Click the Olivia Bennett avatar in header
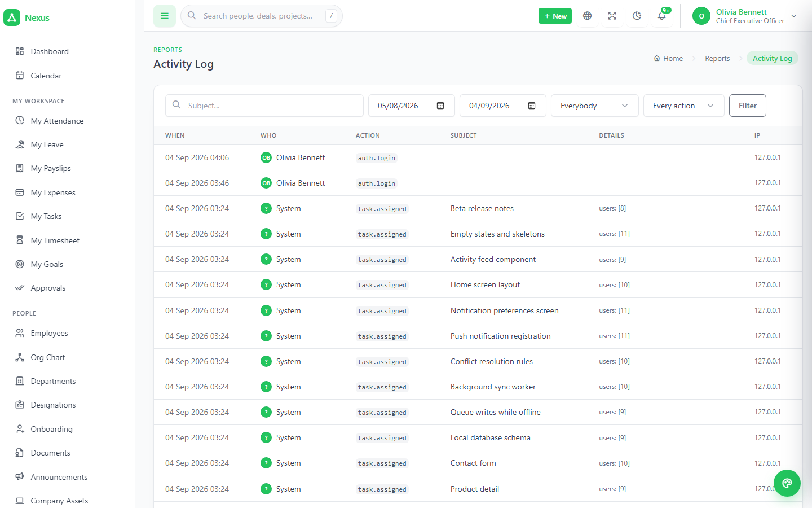The width and height of the screenshot is (812, 508). pyautogui.click(x=701, y=16)
